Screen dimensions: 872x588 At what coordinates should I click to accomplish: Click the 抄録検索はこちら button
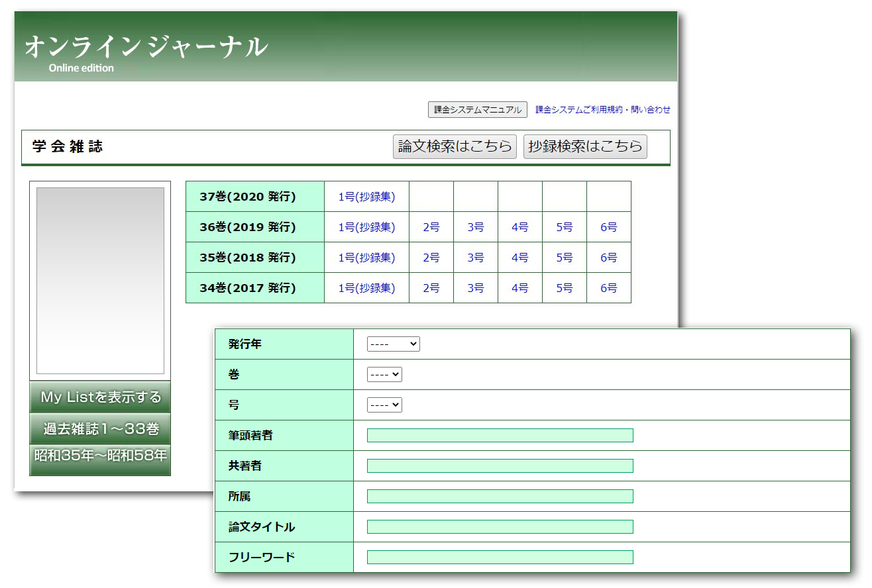pyautogui.click(x=585, y=146)
